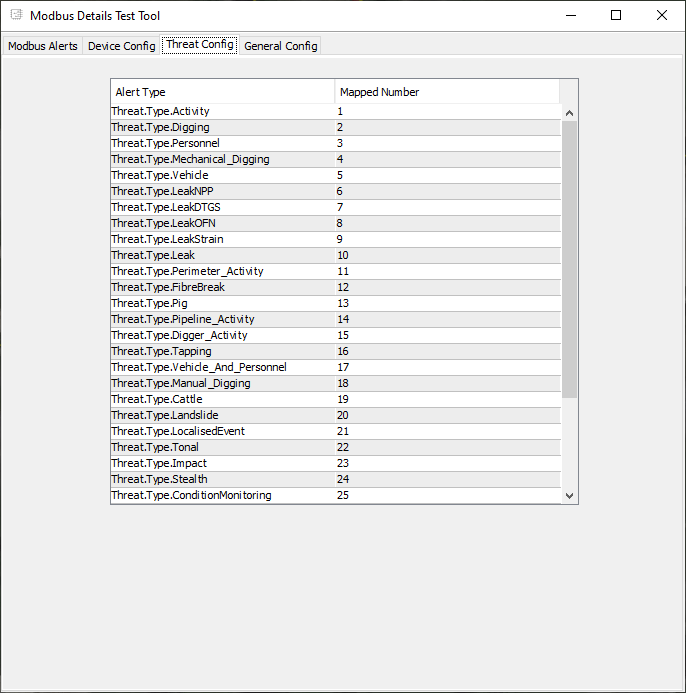
Task: Select the Threat.Type.Digger_Activity row
Action: point(336,335)
